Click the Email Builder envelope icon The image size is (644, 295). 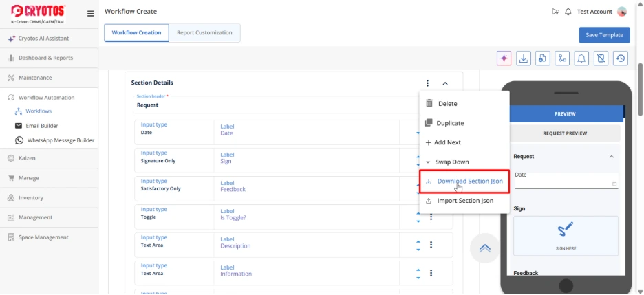click(x=19, y=126)
